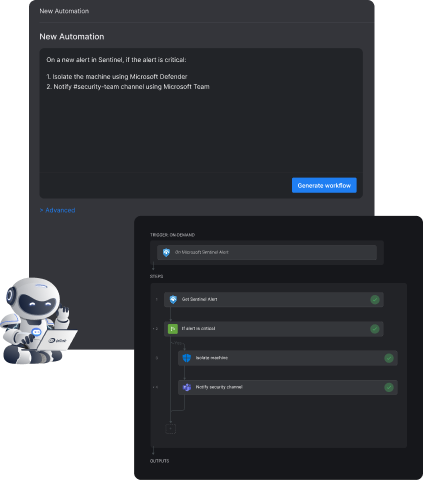The height and width of the screenshot is (480, 423).
Task: Click the green check on If alert is critical
Action: point(375,329)
